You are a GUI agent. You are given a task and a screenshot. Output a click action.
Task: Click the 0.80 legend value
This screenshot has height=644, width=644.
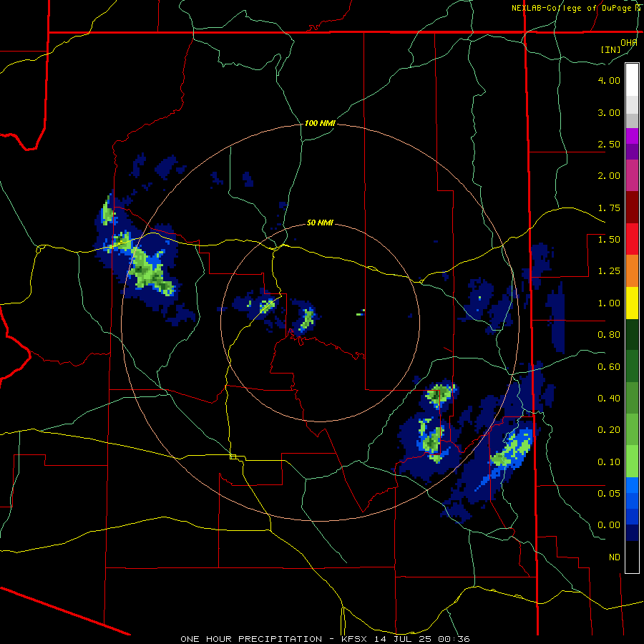(609, 335)
